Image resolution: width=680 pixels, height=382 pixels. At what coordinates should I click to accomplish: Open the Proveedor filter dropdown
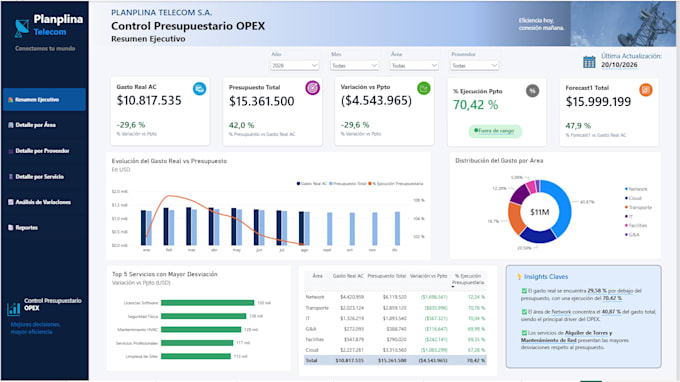[474, 65]
